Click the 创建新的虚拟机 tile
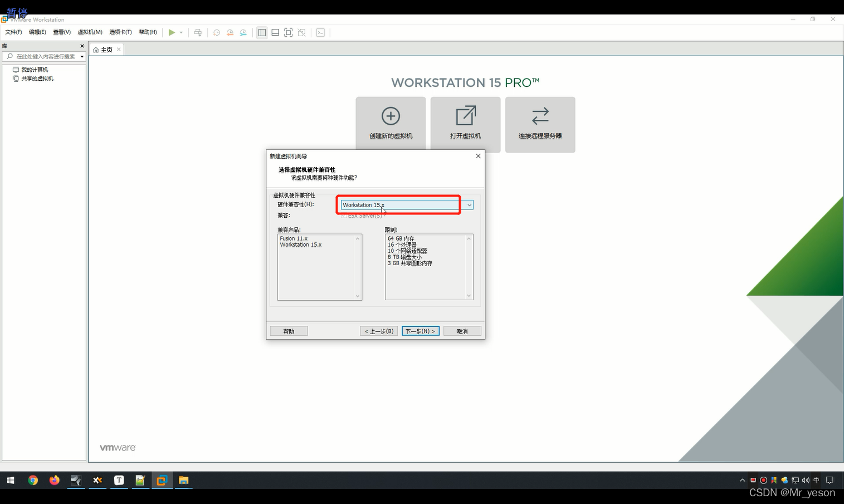This screenshot has height=504, width=844. [391, 124]
